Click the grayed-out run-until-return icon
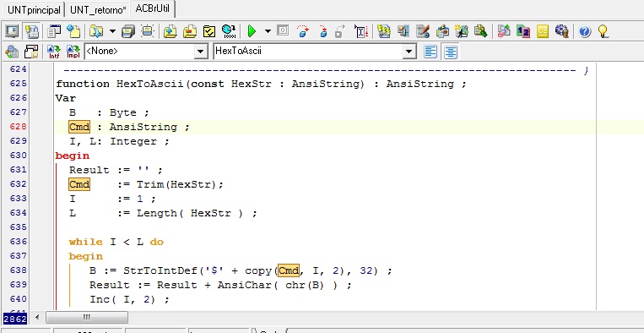Image resolution: width=644 pixels, height=333 pixels. 339,31
